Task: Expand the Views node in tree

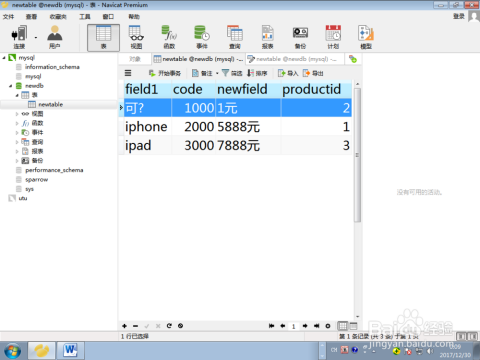Action: 17,114
